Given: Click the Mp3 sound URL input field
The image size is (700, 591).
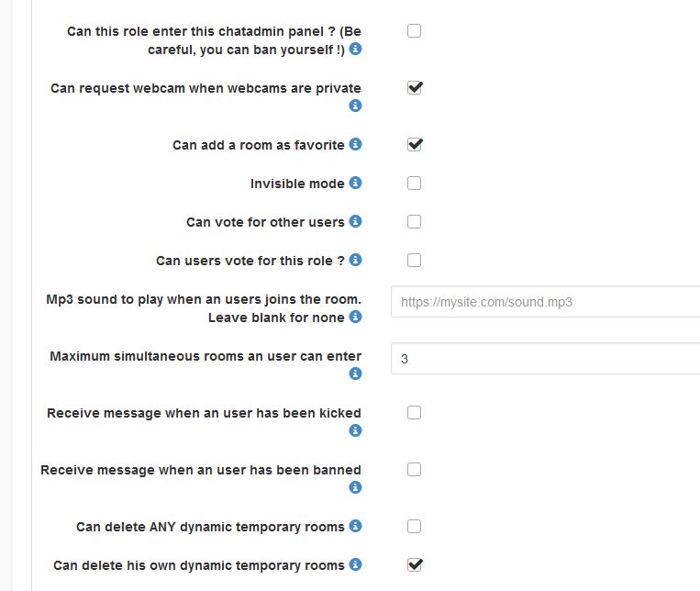Looking at the screenshot, I should point(546,301).
